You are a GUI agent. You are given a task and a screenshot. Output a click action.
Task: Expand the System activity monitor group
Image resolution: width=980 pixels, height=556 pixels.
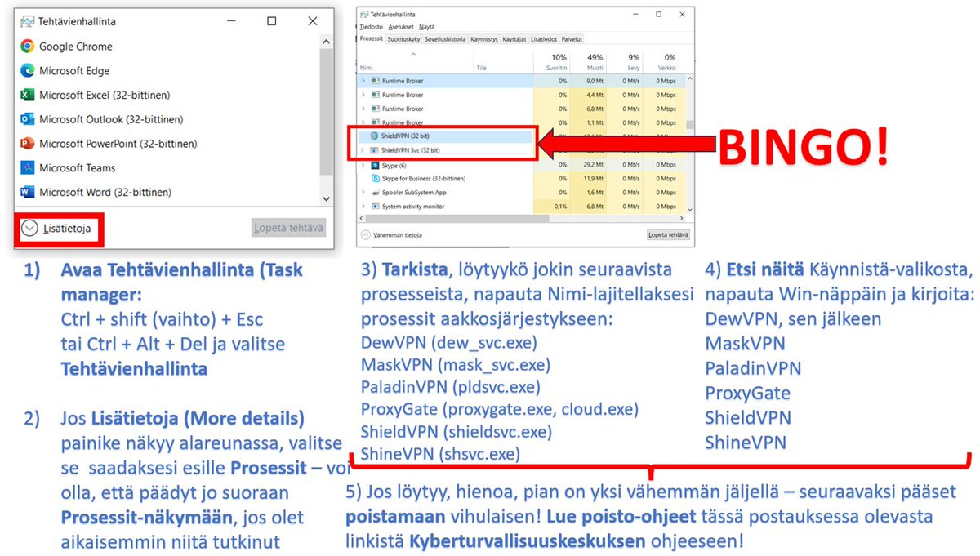click(x=363, y=207)
